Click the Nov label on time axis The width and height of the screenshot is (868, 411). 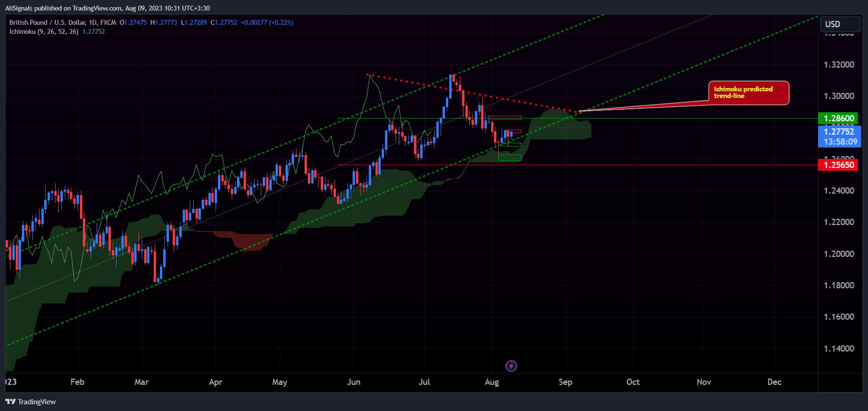(x=704, y=382)
